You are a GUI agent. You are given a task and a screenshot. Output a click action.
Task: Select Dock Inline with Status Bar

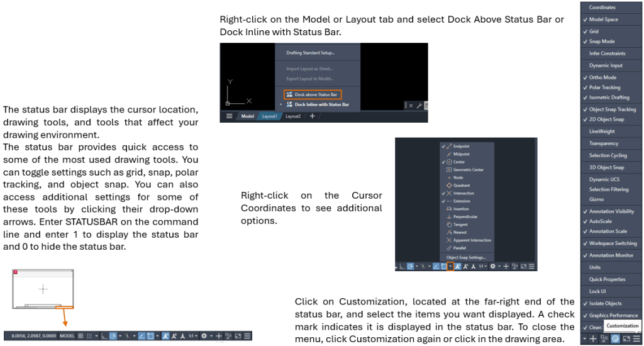click(x=321, y=104)
